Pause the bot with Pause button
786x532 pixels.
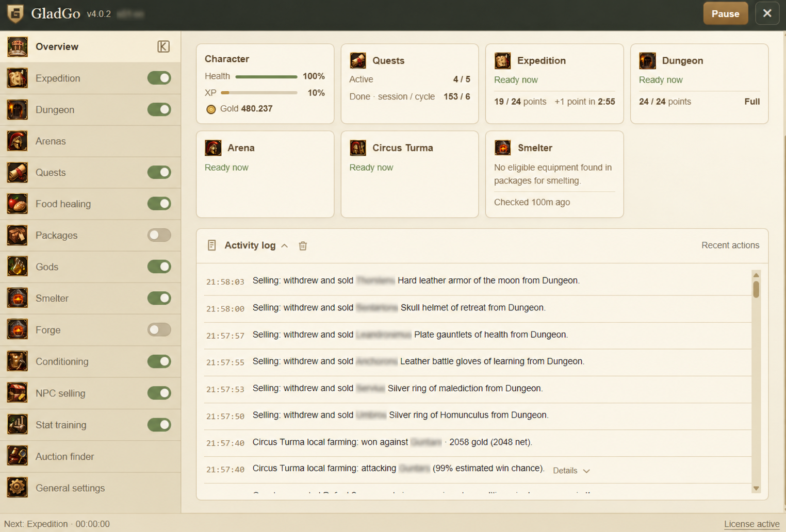pyautogui.click(x=725, y=14)
